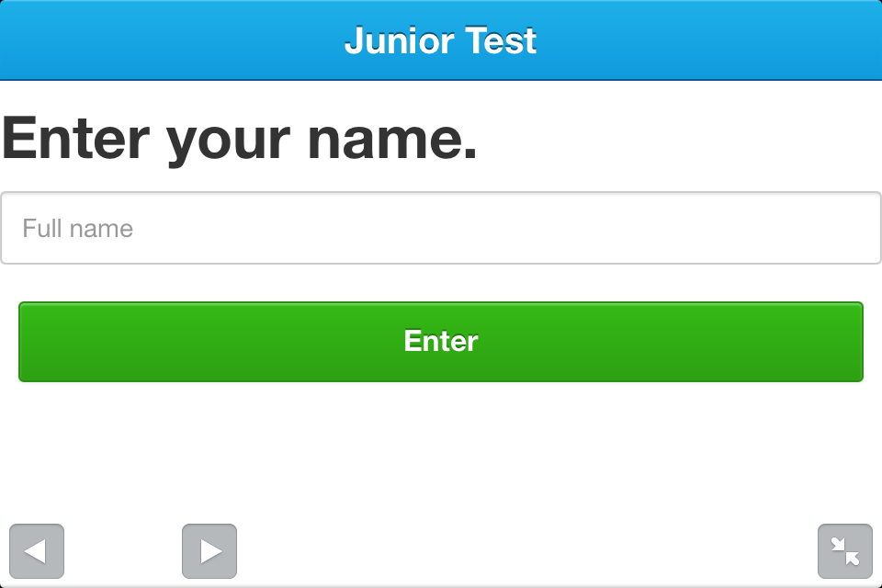Click the back arrow navigation icon
The image size is (882, 588).
pyautogui.click(x=37, y=551)
